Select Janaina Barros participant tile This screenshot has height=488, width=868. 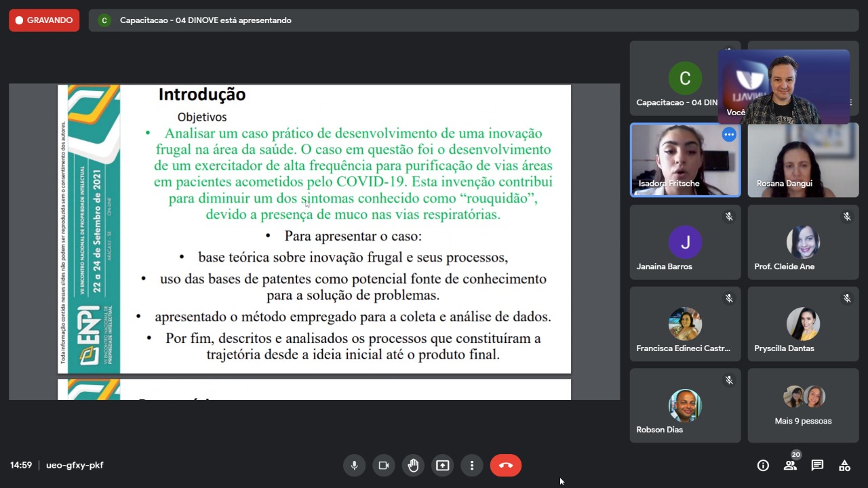point(685,242)
